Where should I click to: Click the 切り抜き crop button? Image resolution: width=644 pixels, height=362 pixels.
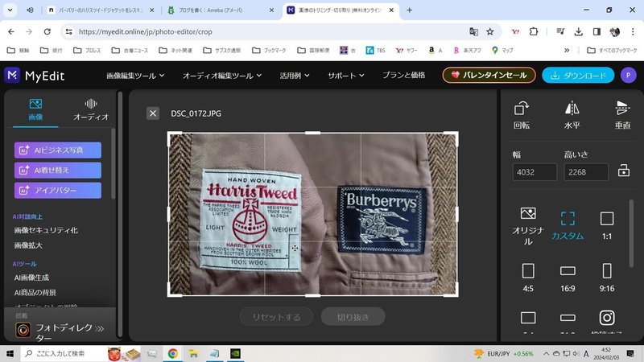353,317
